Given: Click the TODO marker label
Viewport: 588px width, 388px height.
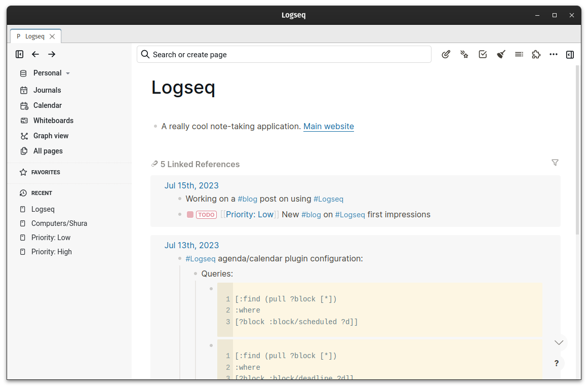Looking at the screenshot, I should pos(206,215).
